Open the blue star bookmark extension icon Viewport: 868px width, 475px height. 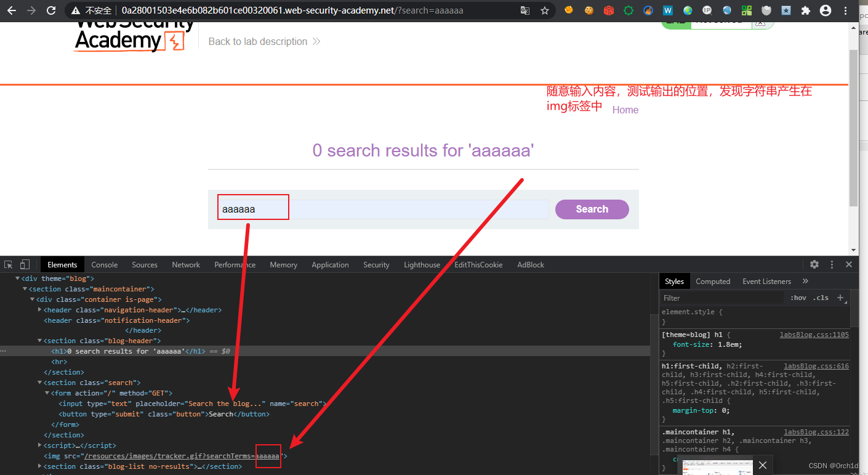tap(786, 10)
